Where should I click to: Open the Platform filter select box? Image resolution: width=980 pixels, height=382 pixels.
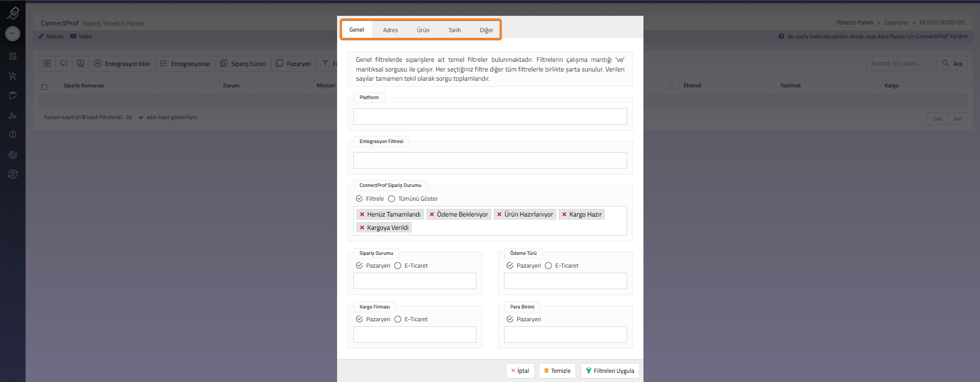point(490,116)
